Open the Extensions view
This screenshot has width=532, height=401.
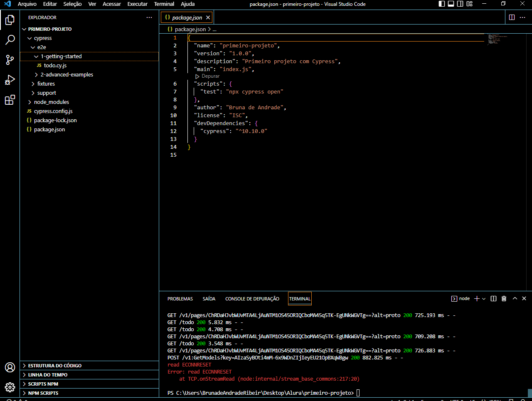pyautogui.click(x=10, y=100)
